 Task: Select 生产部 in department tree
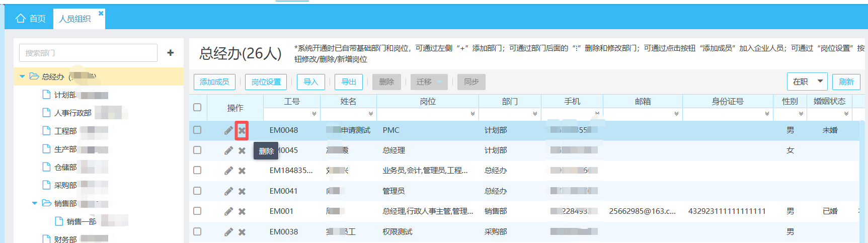coord(65,149)
